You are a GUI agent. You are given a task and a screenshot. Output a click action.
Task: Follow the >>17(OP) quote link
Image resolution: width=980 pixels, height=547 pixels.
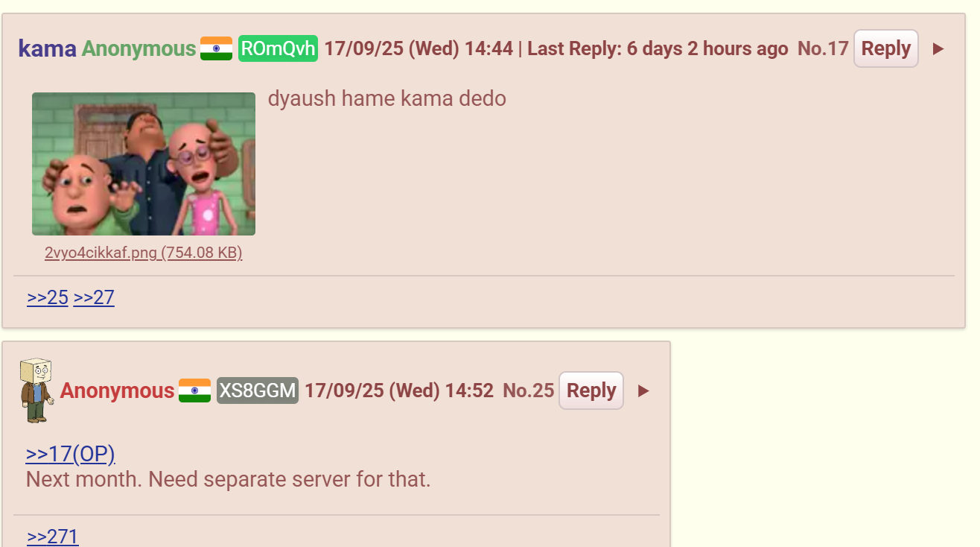71,454
